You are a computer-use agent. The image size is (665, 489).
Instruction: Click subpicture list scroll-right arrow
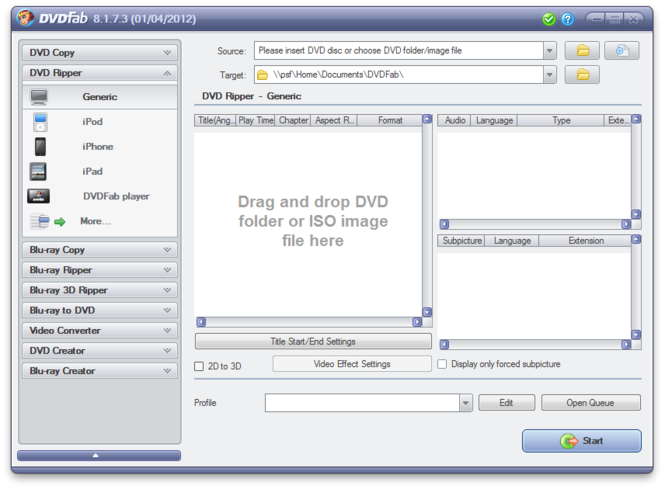[626, 344]
